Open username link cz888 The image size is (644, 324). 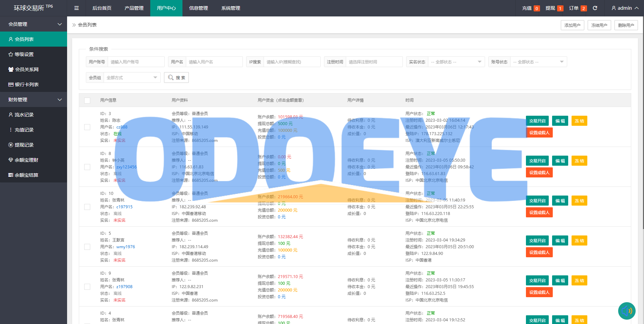122,127
